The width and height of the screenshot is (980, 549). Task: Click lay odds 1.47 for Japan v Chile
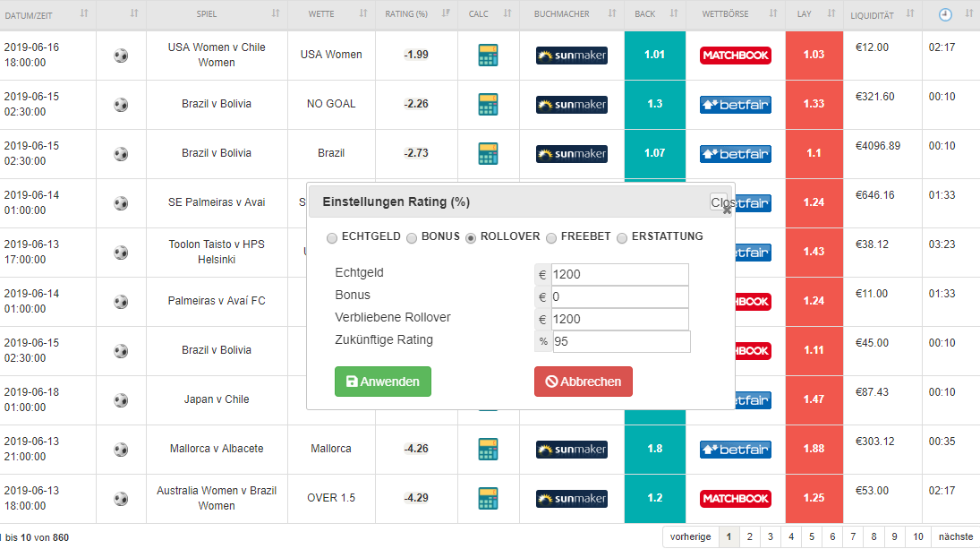tap(814, 399)
